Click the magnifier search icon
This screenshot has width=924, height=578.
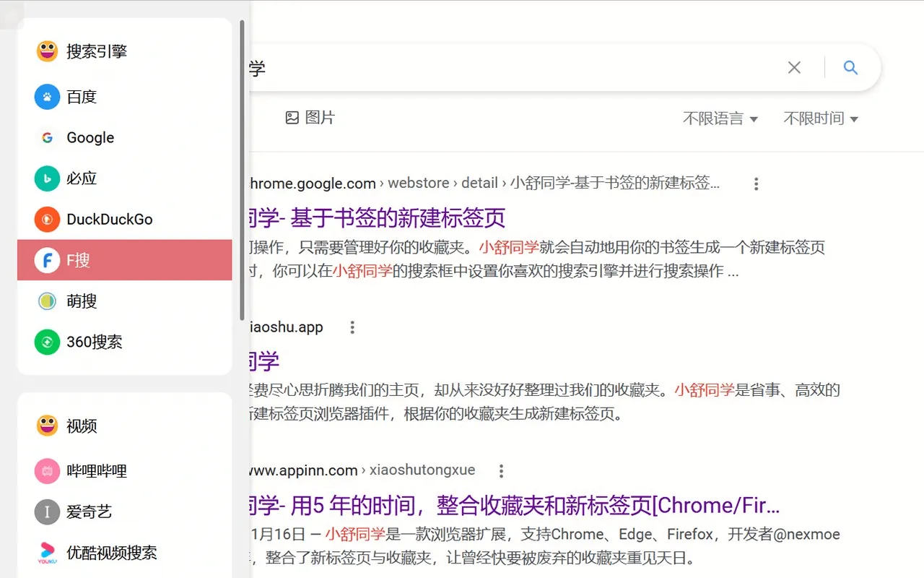[850, 66]
